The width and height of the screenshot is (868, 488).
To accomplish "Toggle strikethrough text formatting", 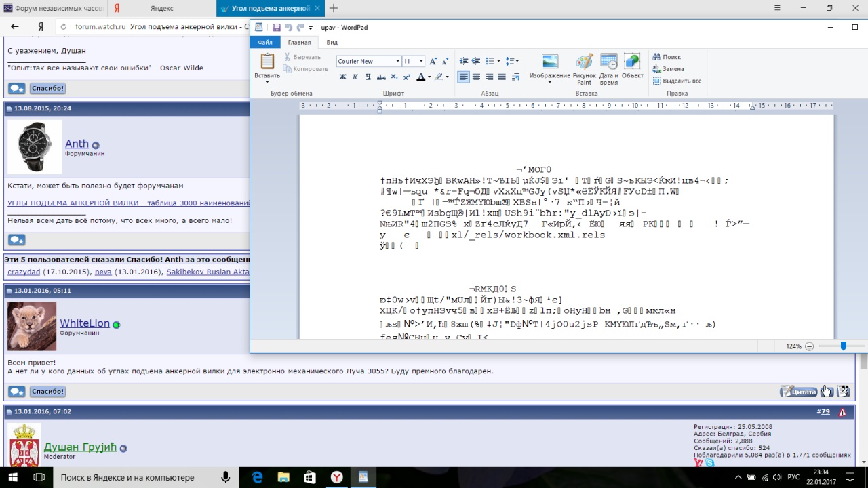I will [x=381, y=77].
